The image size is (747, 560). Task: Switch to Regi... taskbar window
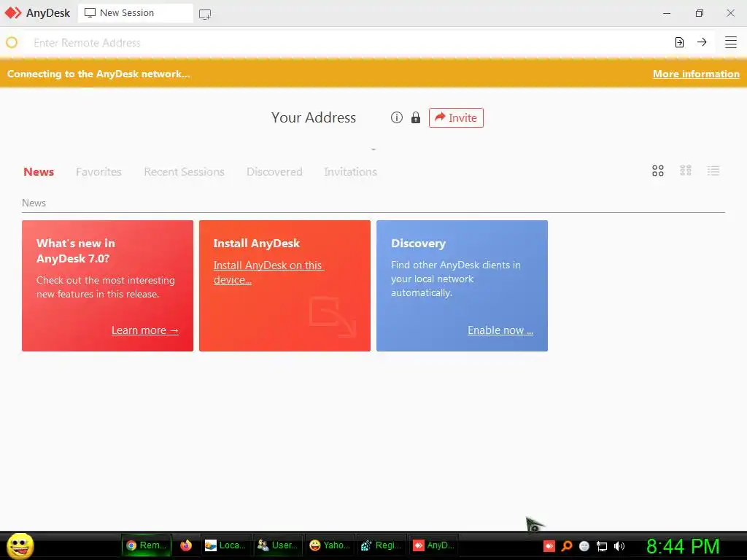tap(381, 545)
